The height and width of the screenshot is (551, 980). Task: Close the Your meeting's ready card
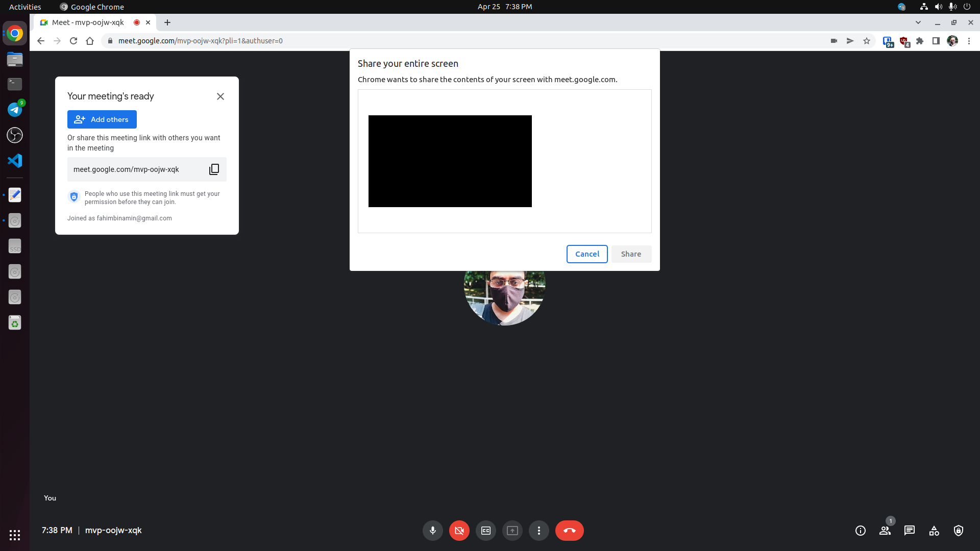(x=220, y=96)
